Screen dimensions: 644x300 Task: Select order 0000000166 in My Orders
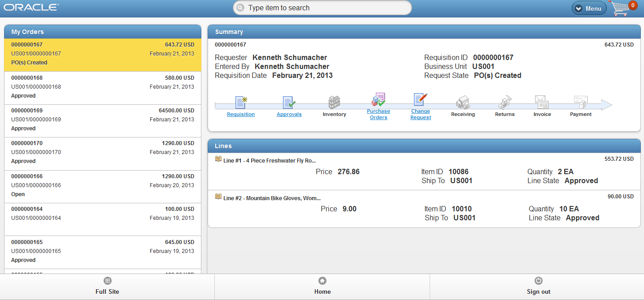[x=103, y=187]
